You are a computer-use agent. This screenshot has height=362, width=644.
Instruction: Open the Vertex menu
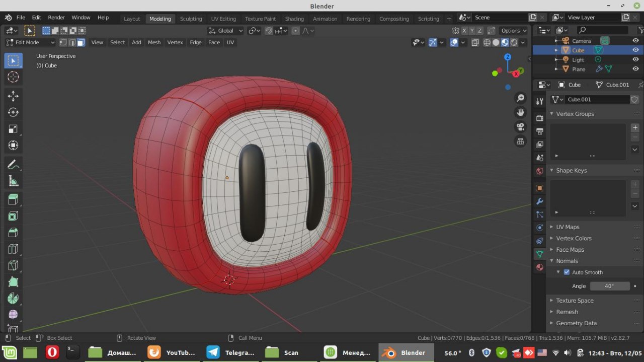pyautogui.click(x=175, y=42)
